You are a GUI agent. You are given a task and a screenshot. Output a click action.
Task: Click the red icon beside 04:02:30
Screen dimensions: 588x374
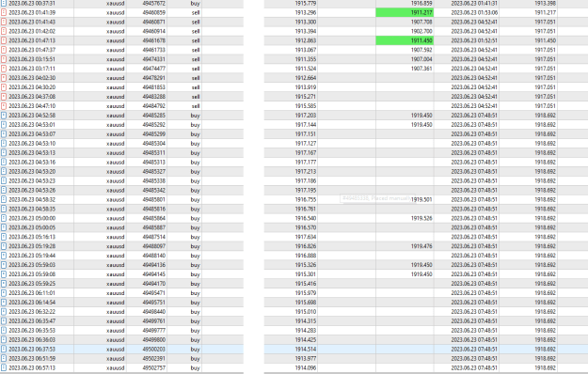(4, 78)
